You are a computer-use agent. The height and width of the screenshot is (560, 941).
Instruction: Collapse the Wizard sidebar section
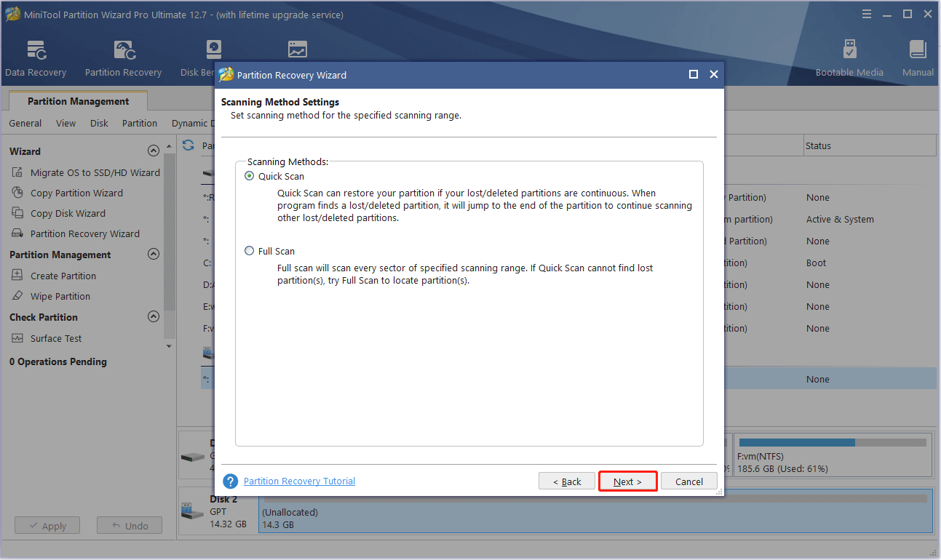pyautogui.click(x=153, y=151)
